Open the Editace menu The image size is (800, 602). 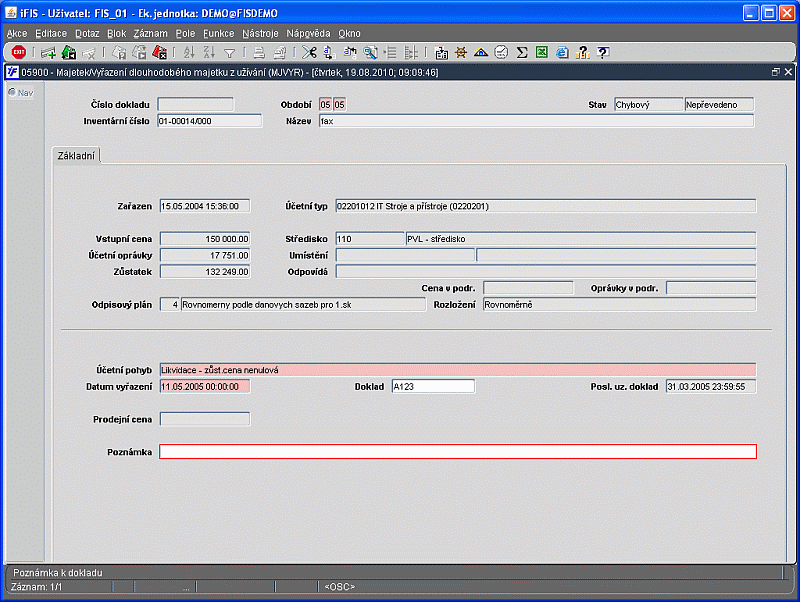51,33
